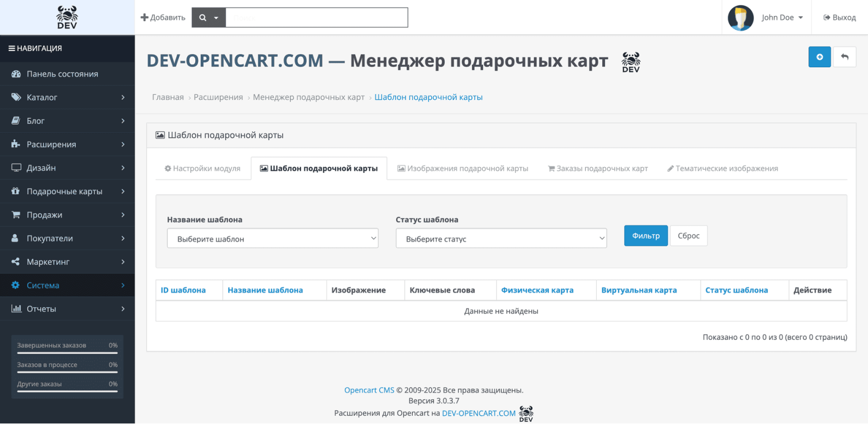Open the Заказы подарочных карт tab

(598, 169)
